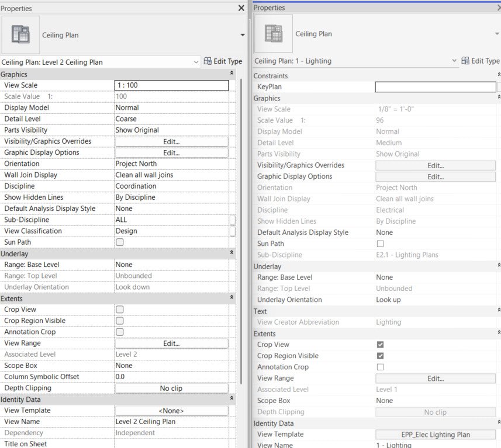Click the Ceiling Plan type thumbnail in right panel
Image resolution: width=501 pixels, height=448 pixels.
tap(273, 33)
